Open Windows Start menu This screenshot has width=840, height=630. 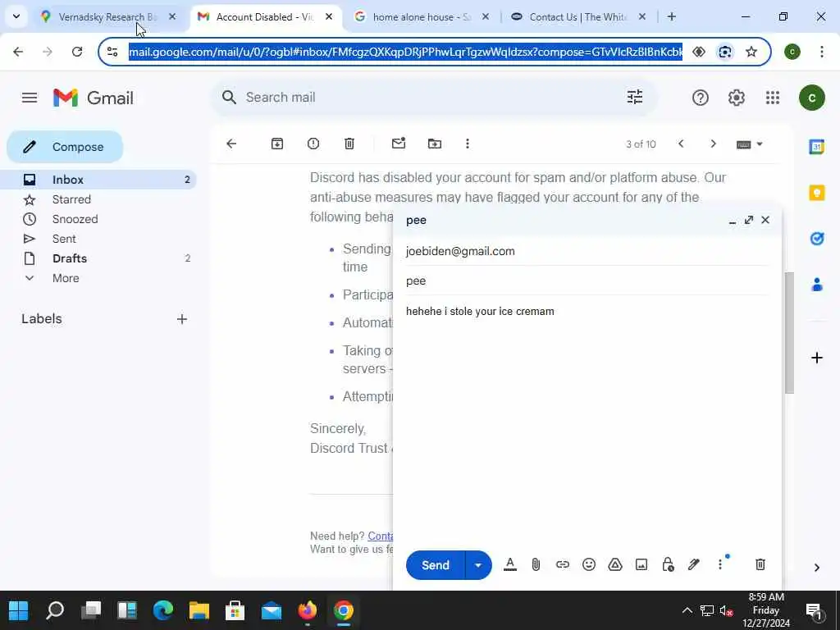click(x=19, y=610)
